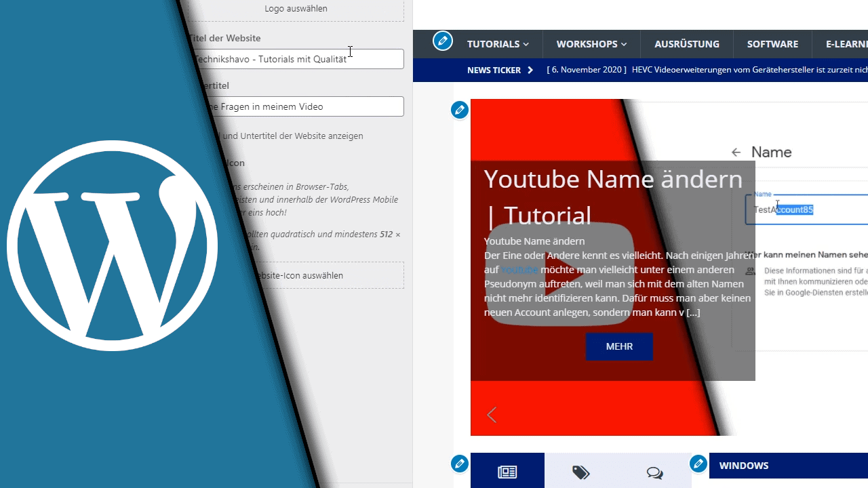Click the WordPress logo
Screen dimensions: 868x488
click(x=112, y=245)
